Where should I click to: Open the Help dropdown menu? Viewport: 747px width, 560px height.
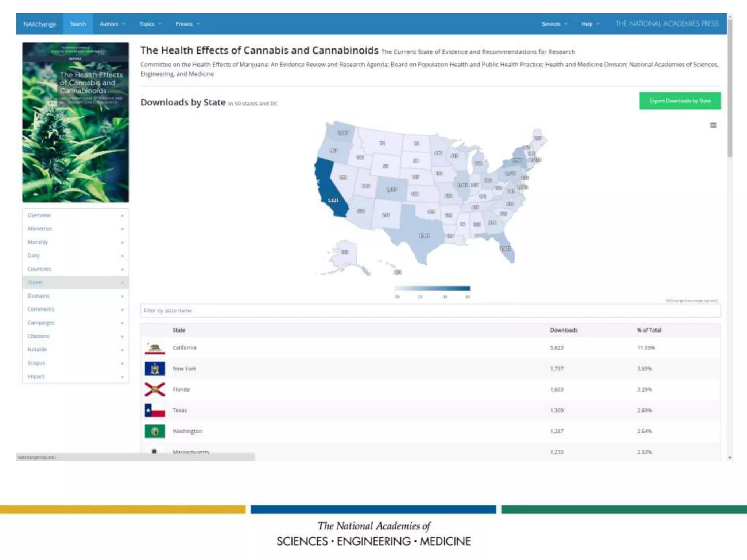(x=590, y=24)
